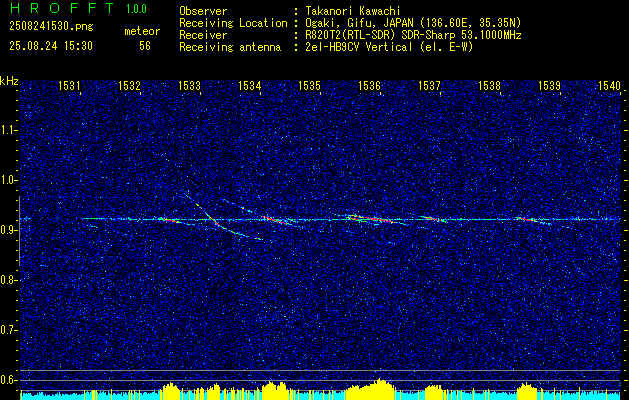Click the 0.9 kHz axis label
Screen dimensions: 629x400
pos(8,230)
